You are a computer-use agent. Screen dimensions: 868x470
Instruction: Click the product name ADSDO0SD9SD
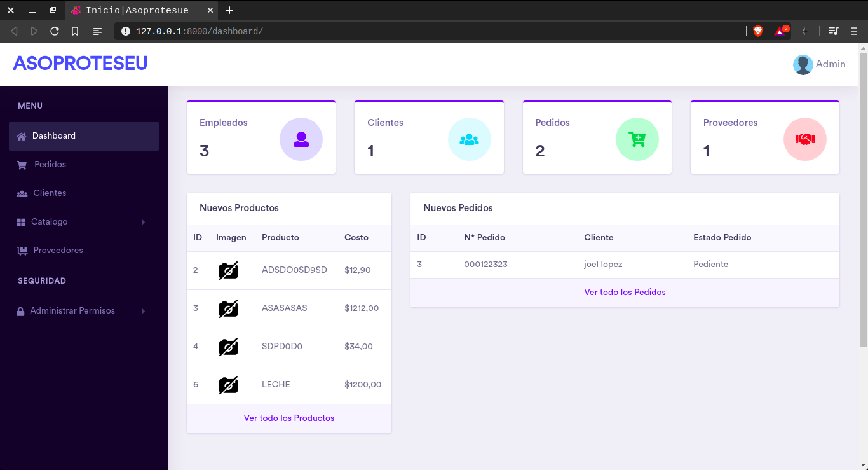(294, 270)
